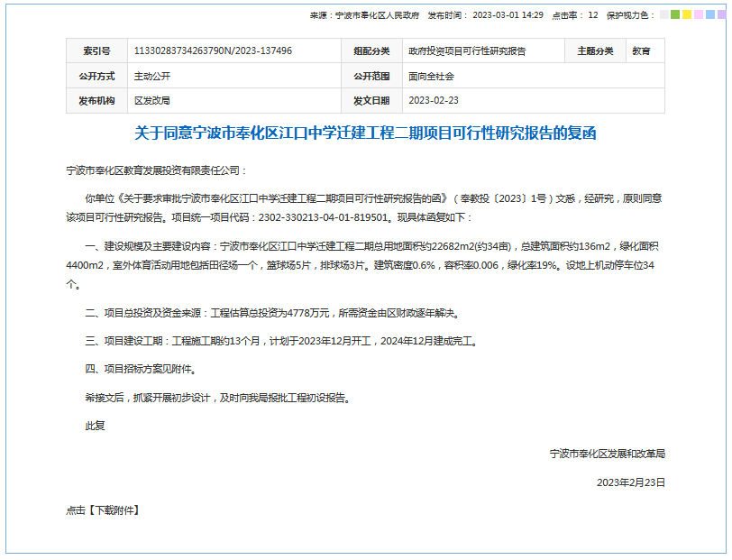Viewport: 732px width, 560px height.
Task: Click index number 11330283734263790N/2023-137496
Action: (x=213, y=50)
